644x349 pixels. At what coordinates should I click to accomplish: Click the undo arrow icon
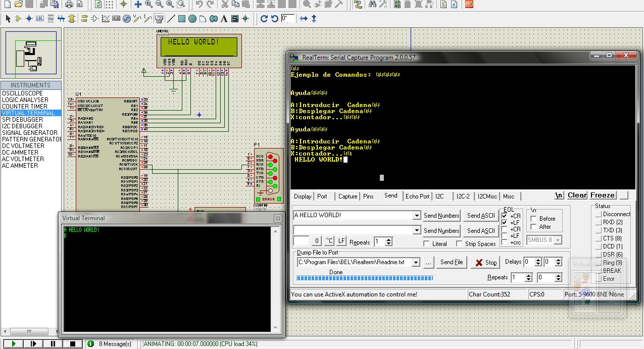[x=199, y=5]
